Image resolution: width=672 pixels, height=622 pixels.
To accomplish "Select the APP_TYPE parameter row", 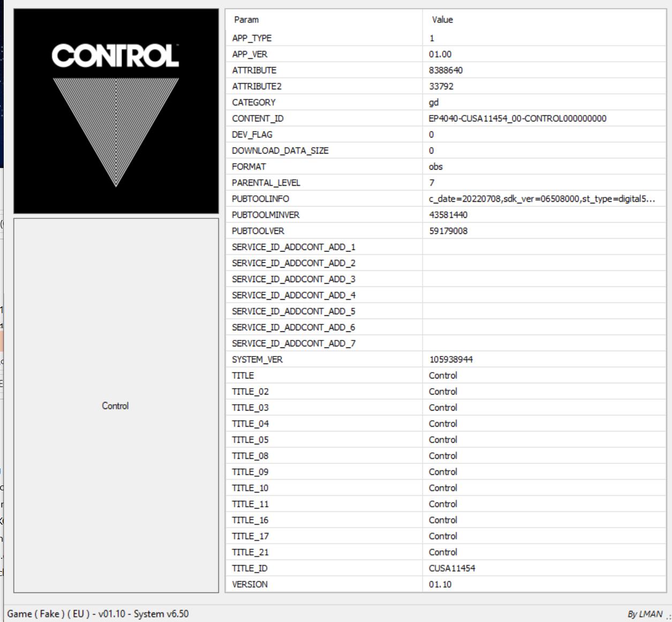I will pyautogui.click(x=446, y=38).
